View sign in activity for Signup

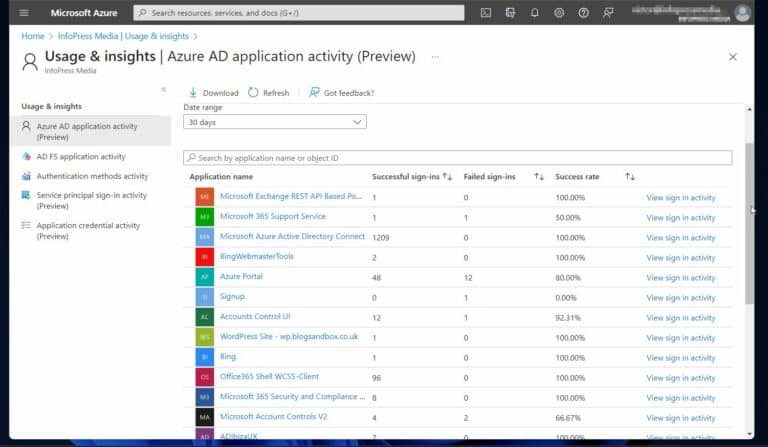tap(681, 298)
